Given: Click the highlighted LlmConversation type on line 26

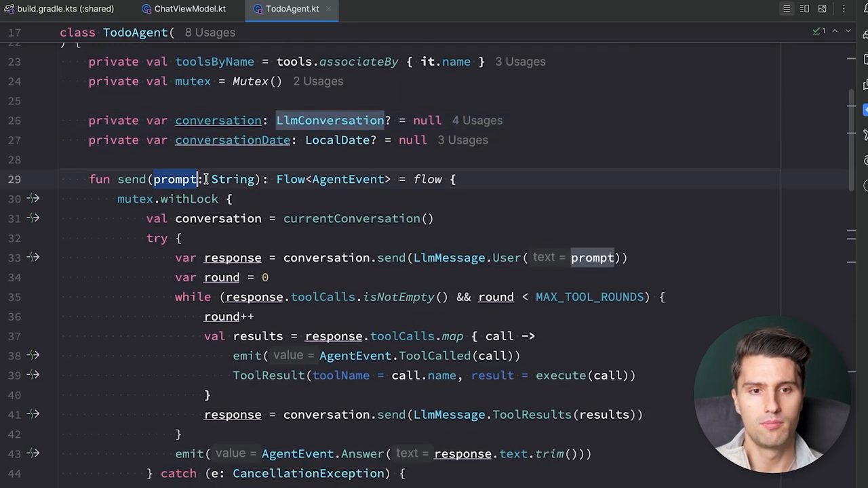Looking at the screenshot, I should click(x=330, y=121).
